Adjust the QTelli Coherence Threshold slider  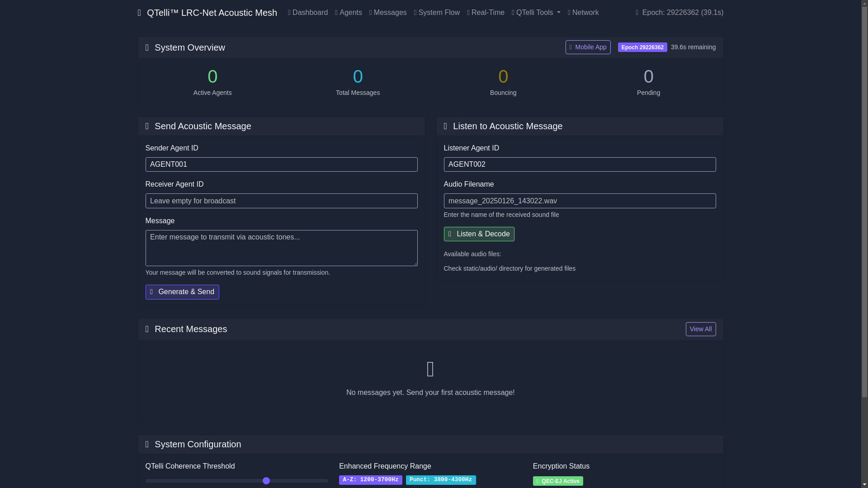point(237,481)
